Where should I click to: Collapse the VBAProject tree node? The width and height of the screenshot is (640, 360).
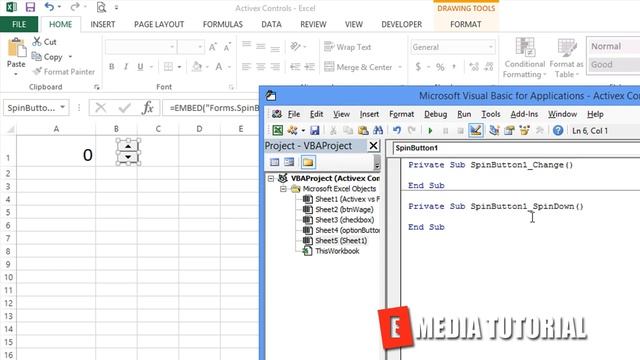tap(271, 178)
